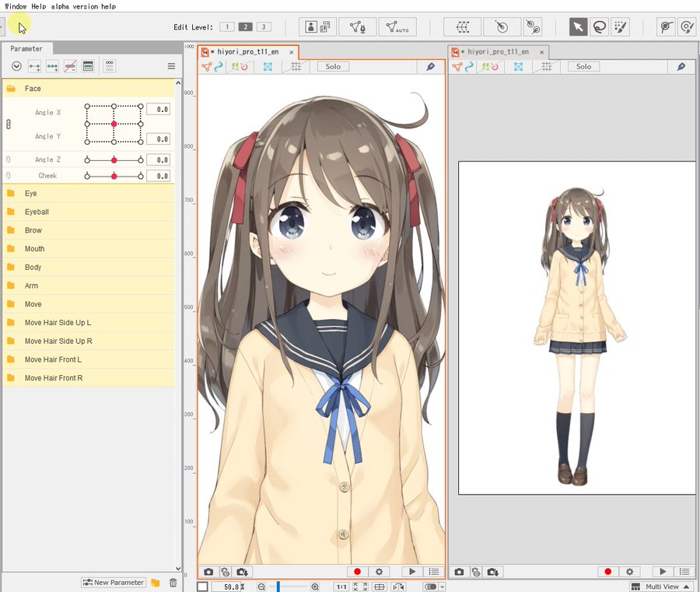
Task: Expand the Brow parameter group
Action: pyautogui.click(x=89, y=230)
